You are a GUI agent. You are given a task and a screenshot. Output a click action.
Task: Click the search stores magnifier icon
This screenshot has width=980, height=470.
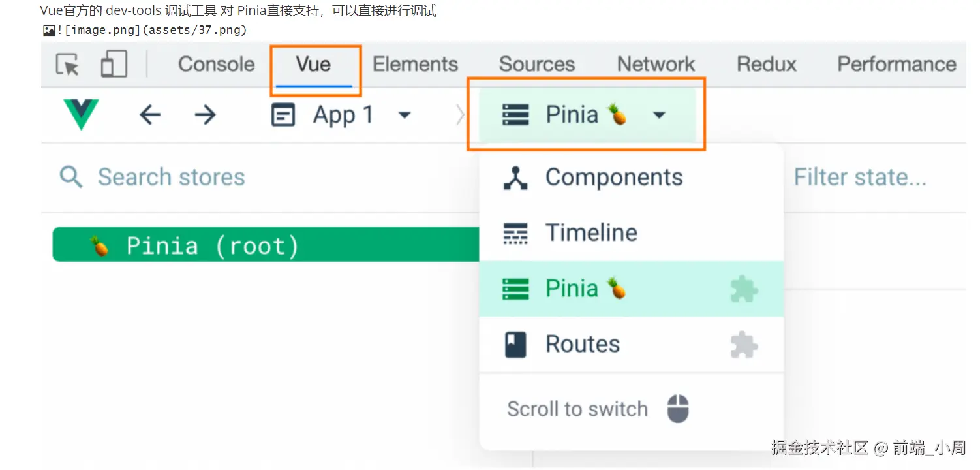pyautogui.click(x=70, y=177)
